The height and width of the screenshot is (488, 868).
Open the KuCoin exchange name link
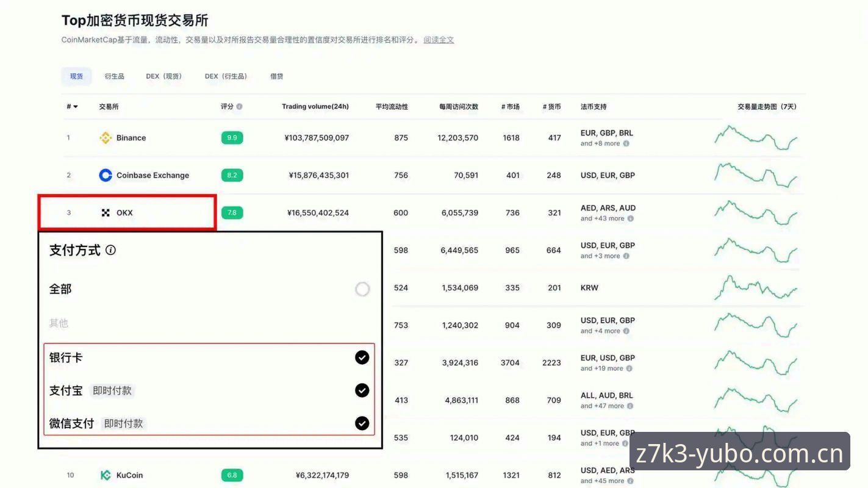coord(129,475)
